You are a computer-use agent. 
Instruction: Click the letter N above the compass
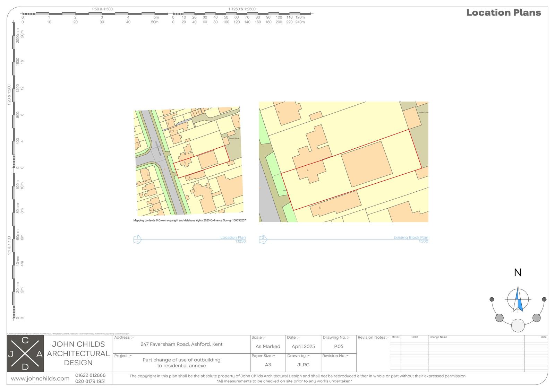518,273
